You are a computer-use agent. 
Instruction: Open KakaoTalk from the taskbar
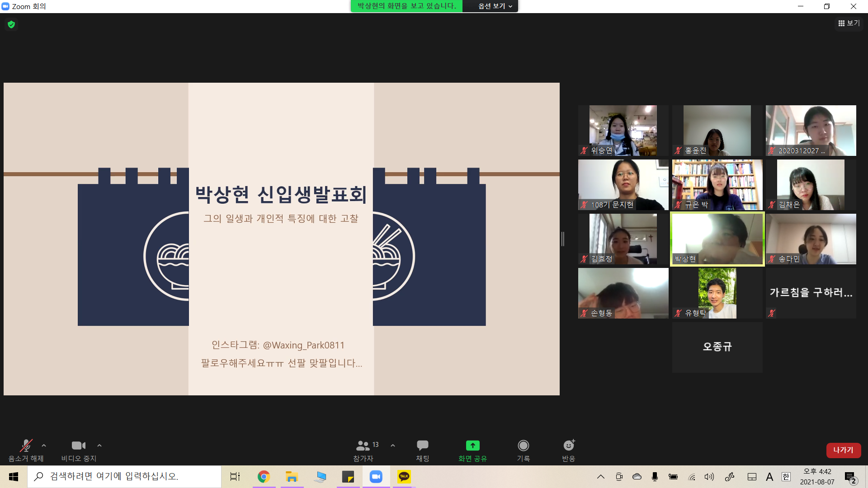pyautogui.click(x=404, y=477)
